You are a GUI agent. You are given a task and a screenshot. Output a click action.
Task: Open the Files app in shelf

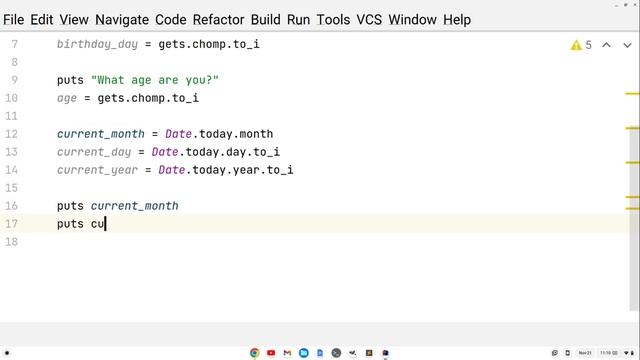pyautogui.click(x=304, y=353)
